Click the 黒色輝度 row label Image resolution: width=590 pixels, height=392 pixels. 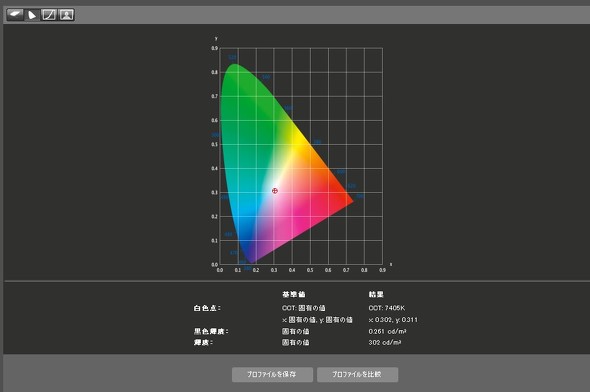point(211,331)
